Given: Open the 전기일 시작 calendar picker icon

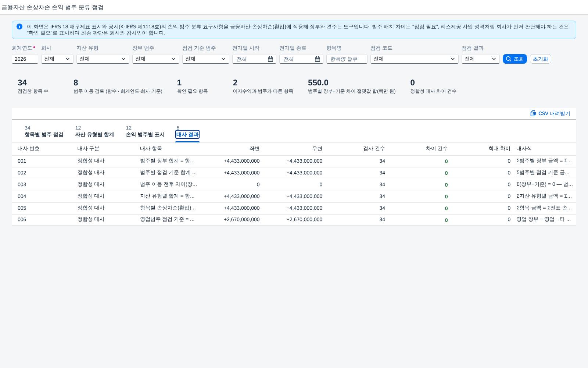Looking at the screenshot, I should click(270, 59).
